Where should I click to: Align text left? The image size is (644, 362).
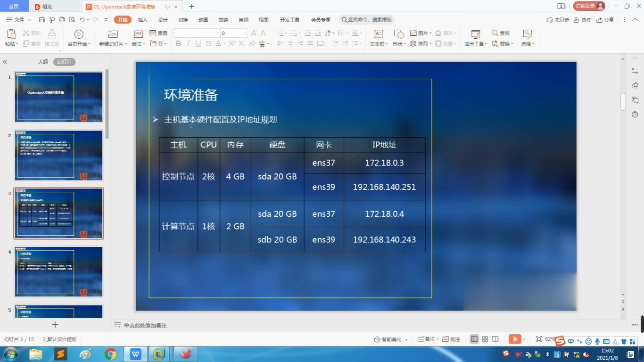click(x=280, y=44)
